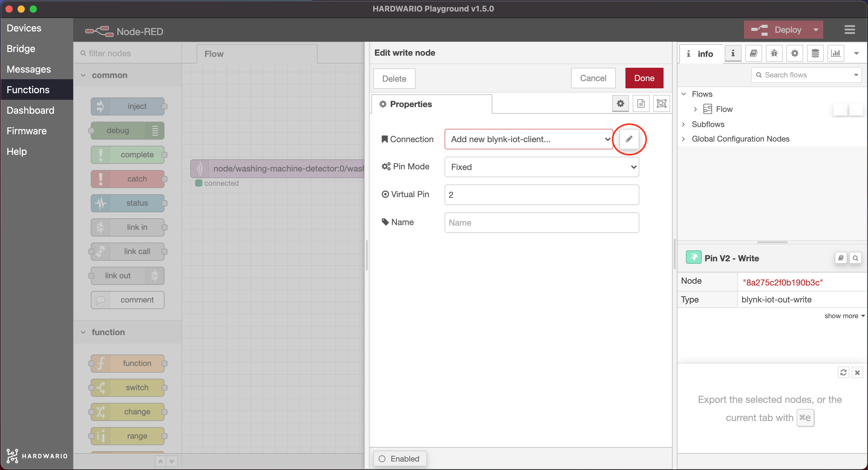The width and height of the screenshot is (868, 470).
Task: Open sidebar tabs dropdown arrow
Action: point(856,53)
